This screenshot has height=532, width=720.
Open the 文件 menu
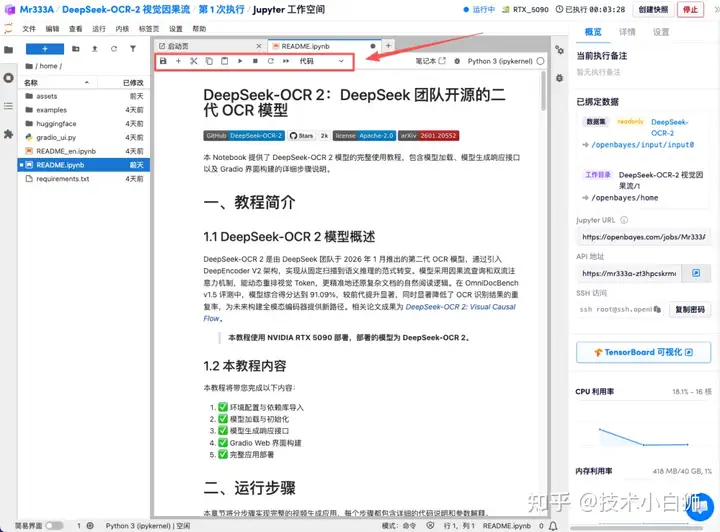[29, 29]
